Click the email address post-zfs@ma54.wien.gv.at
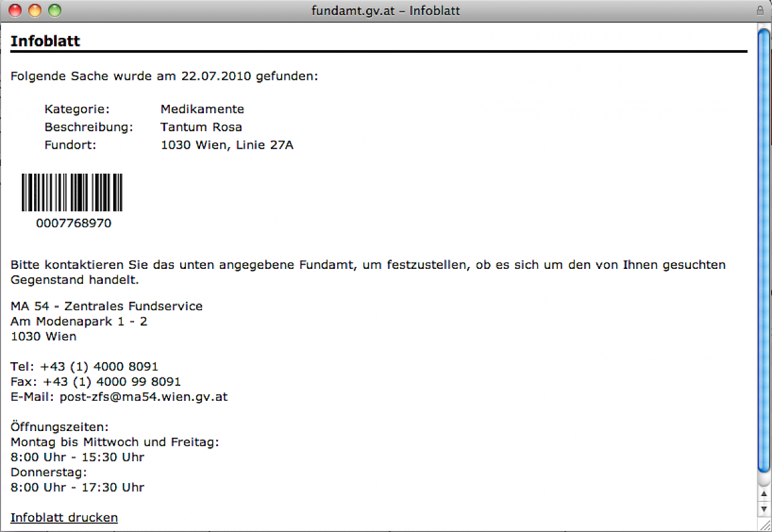Image resolution: width=772 pixels, height=532 pixels. coord(143,397)
